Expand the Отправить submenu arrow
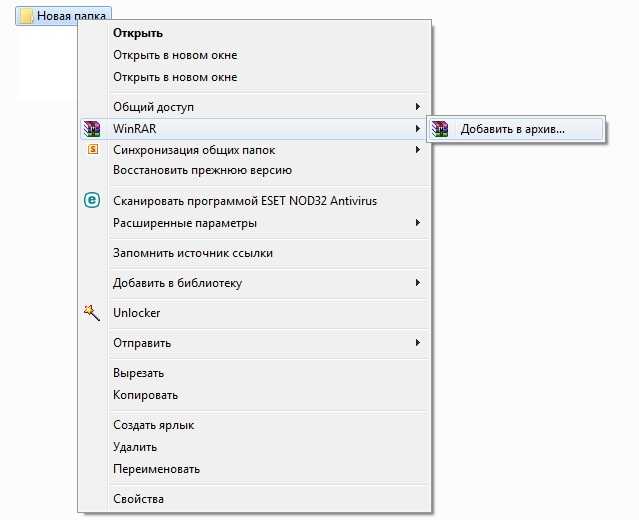639x520 pixels. click(x=417, y=342)
